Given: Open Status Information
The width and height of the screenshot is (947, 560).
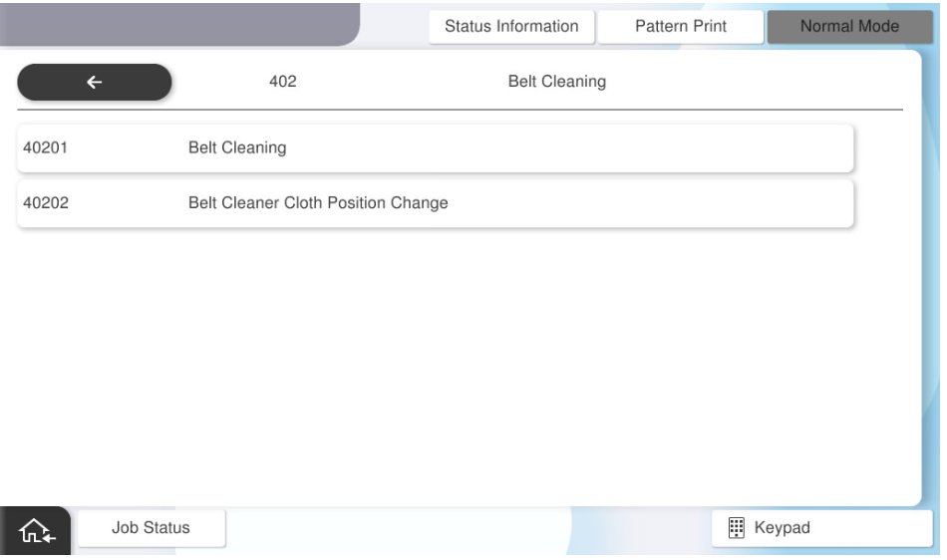Looking at the screenshot, I should (511, 26).
